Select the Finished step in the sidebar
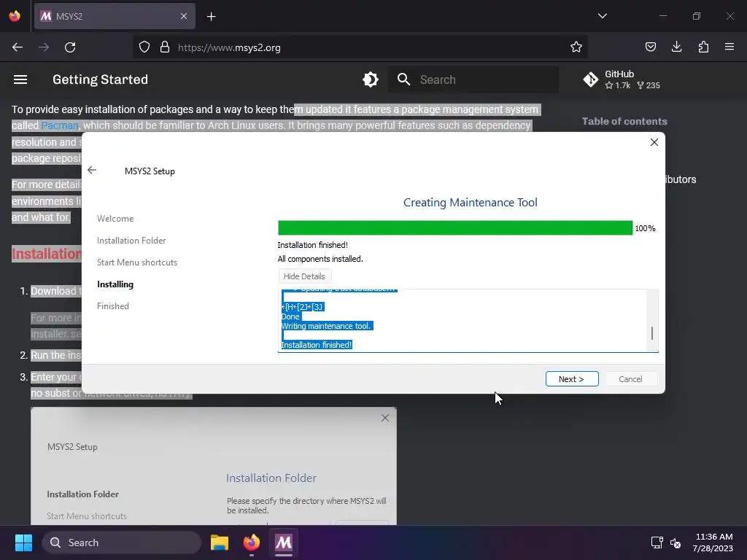 click(113, 306)
